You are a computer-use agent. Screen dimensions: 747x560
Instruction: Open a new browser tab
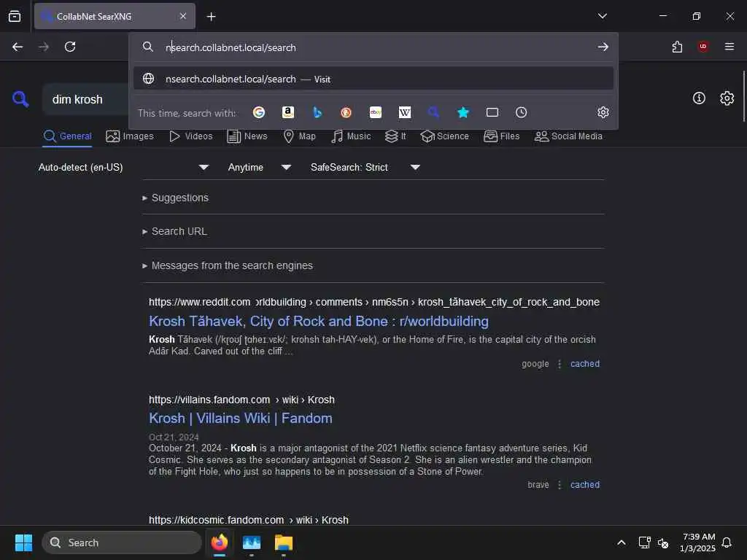[211, 17]
